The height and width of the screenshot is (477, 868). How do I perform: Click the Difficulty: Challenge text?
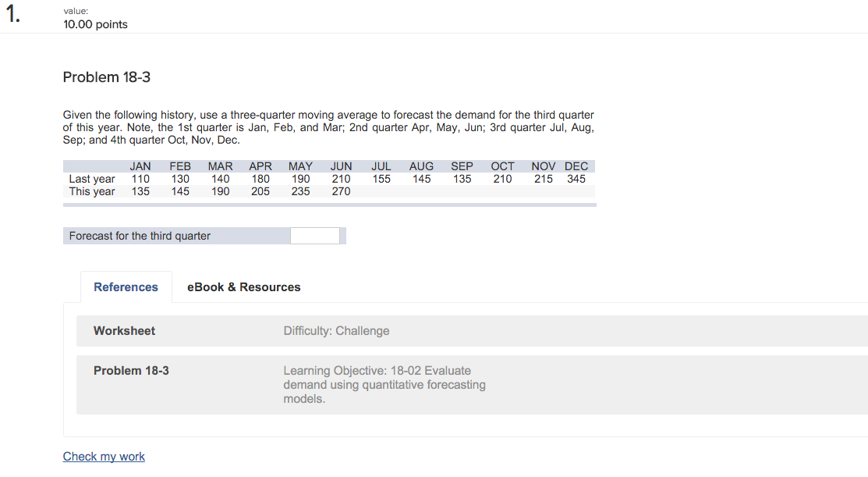click(x=336, y=331)
